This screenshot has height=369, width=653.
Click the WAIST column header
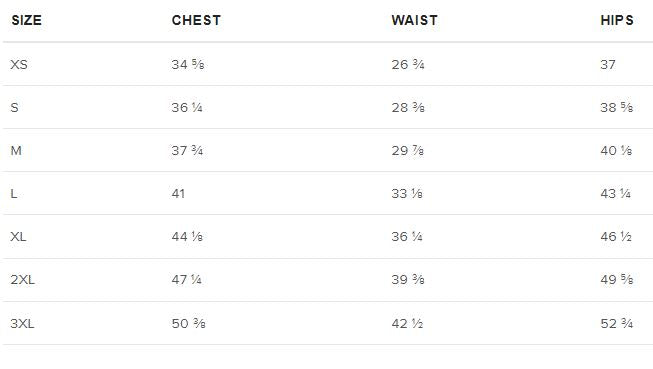tap(414, 20)
